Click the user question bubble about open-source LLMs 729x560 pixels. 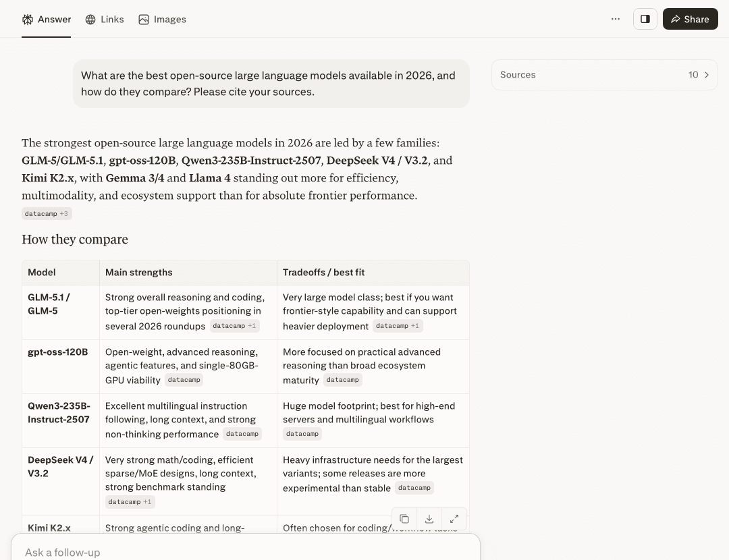tap(271, 84)
